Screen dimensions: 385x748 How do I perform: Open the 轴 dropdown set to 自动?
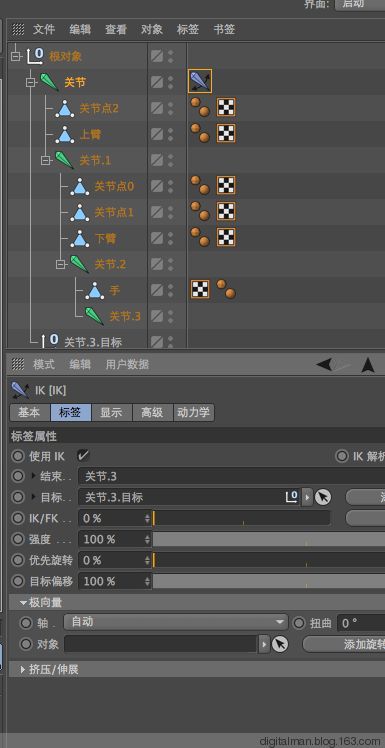[x=176, y=622]
